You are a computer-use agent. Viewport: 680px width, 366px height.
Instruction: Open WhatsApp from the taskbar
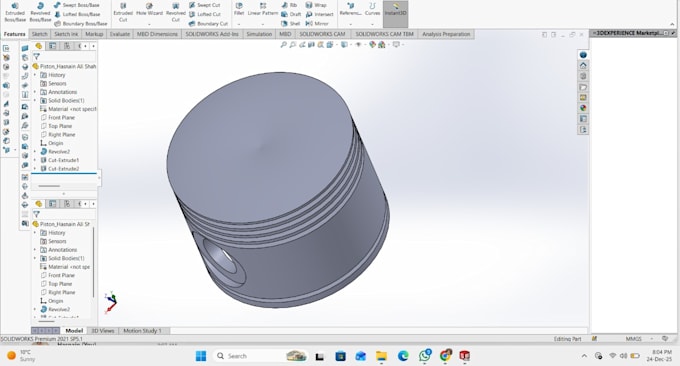tap(425, 356)
